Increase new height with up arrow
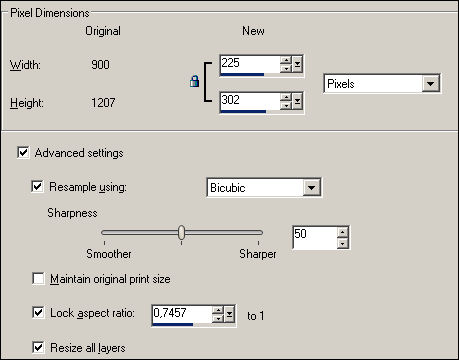 pyautogui.click(x=286, y=97)
